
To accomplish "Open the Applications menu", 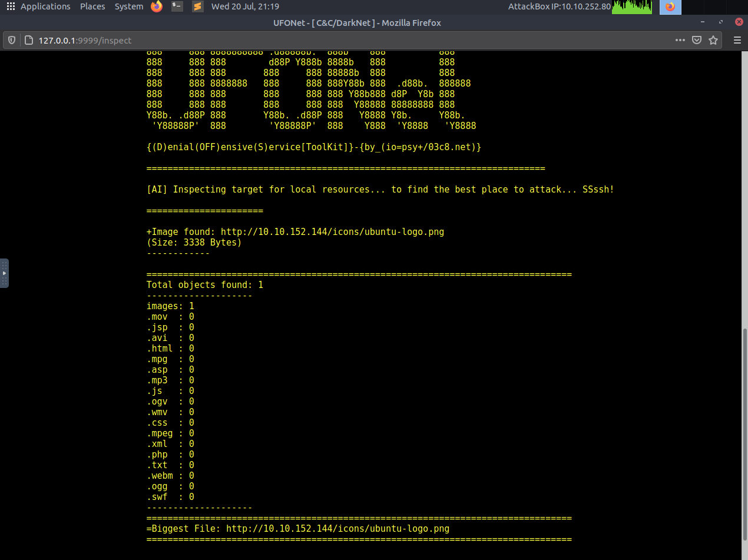I will pyautogui.click(x=45, y=6).
